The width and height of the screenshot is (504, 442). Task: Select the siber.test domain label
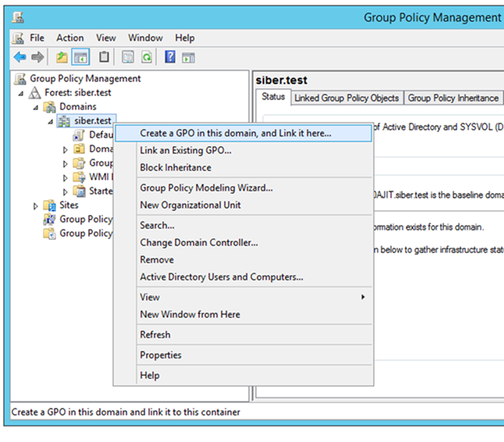93,121
